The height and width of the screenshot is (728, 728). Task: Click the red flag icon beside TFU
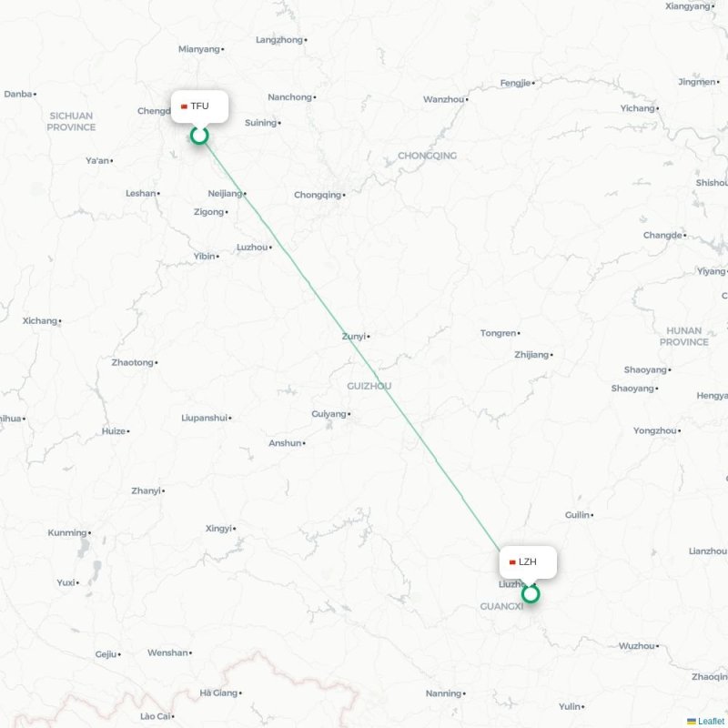(x=184, y=106)
